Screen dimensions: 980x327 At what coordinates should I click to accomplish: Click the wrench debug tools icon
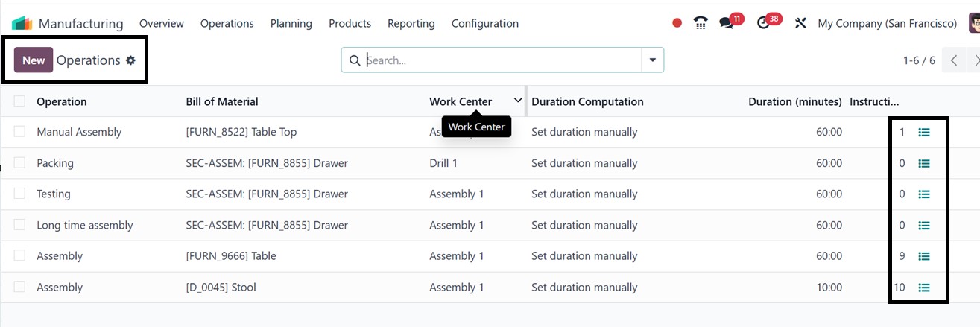coord(800,23)
